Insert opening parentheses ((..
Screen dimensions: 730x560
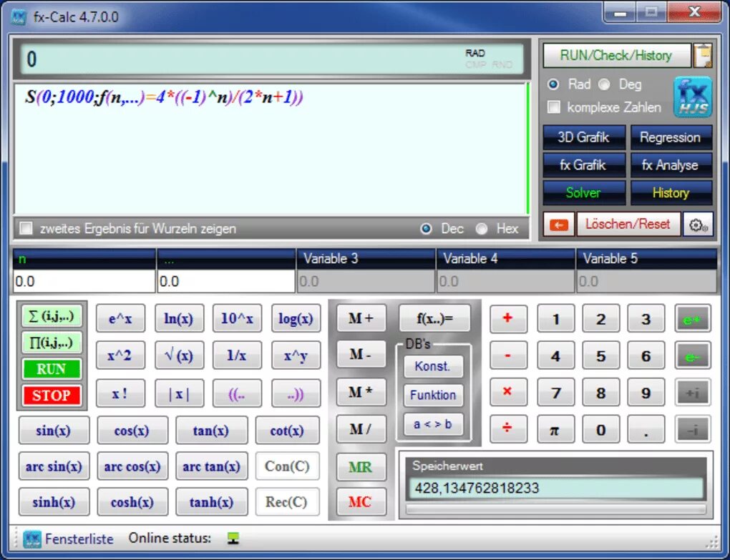[237, 393]
